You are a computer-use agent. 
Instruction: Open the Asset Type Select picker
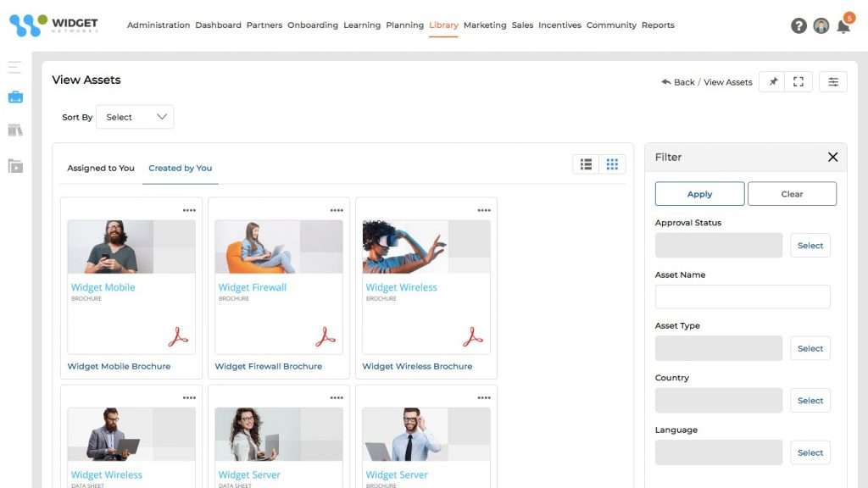tap(810, 348)
